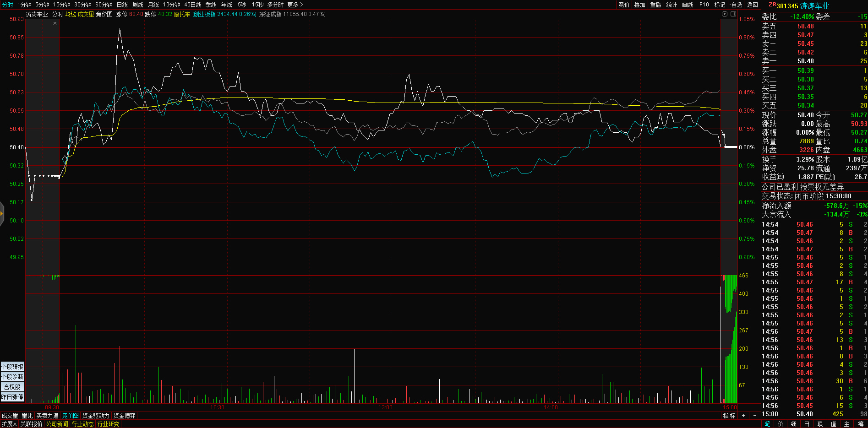This screenshot has height=428, width=868.
Task: Open the 指标 indicator selector
Action: pyautogui.click(x=729, y=416)
